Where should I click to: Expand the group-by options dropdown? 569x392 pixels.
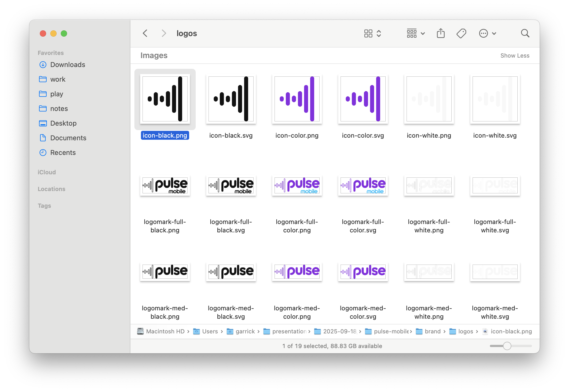(x=415, y=33)
